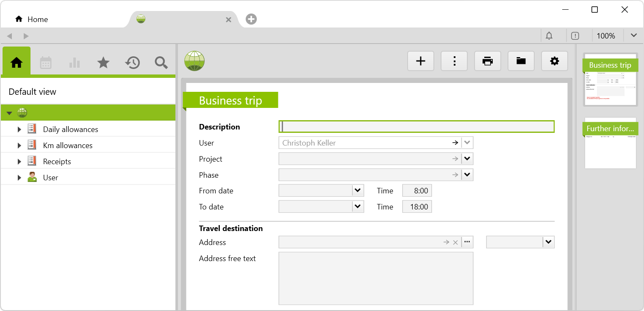Viewport: 644px width, 311px height.
Task: Select the Km allowances tree item
Action: coord(68,146)
